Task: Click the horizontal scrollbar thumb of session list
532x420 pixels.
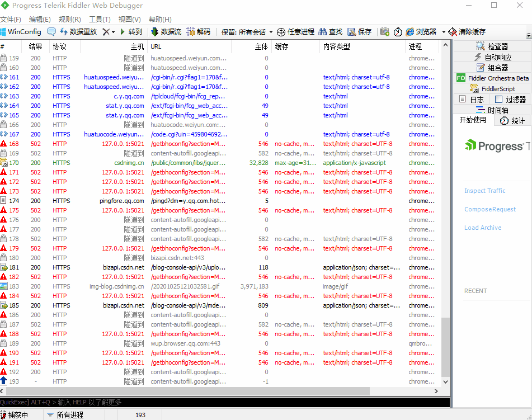Action: click(187, 391)
